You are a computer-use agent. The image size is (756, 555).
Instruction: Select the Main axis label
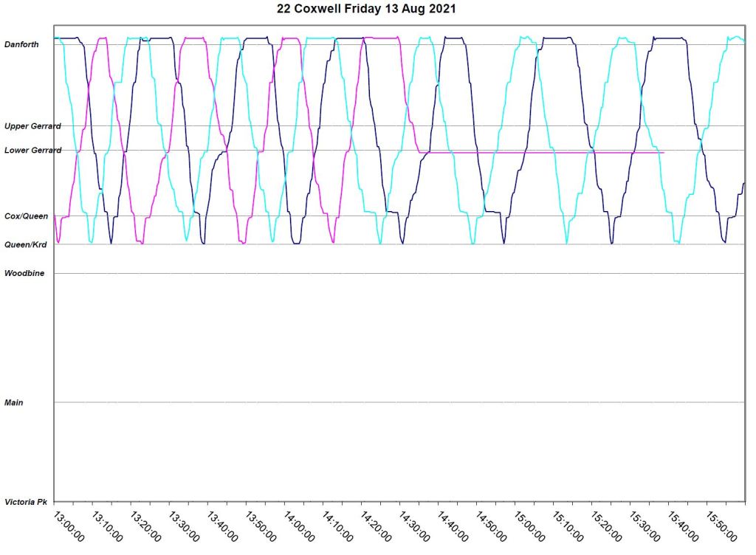tap(14, 403)
